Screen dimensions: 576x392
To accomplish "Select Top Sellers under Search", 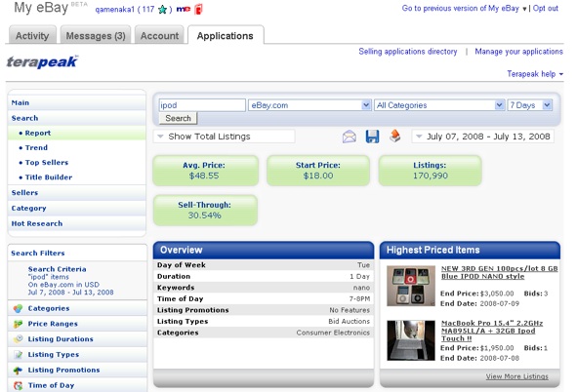I will (77, 162).
